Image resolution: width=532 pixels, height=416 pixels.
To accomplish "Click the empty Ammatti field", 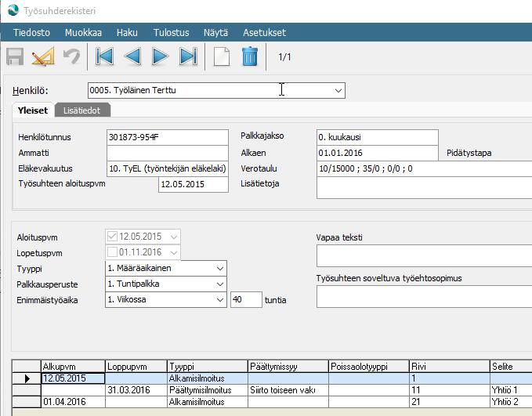I will (x=167, y=153).
